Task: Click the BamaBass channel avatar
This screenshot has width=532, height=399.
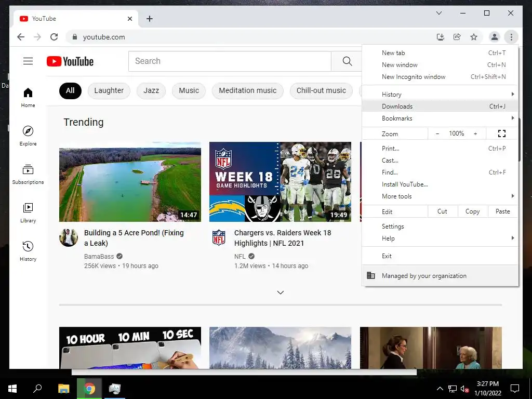Action: tap(69, 237)
